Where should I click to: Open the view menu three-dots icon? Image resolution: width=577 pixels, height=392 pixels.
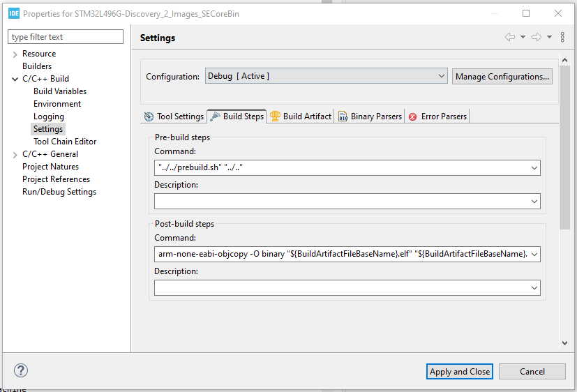(562, 37)
